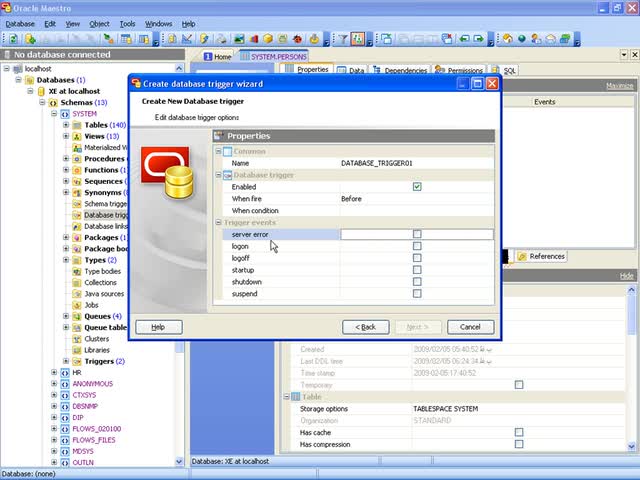Viewport: 640px width, 480px height.
Task: Click the tree panel scroll down arrow
Action: pos(179,461)
